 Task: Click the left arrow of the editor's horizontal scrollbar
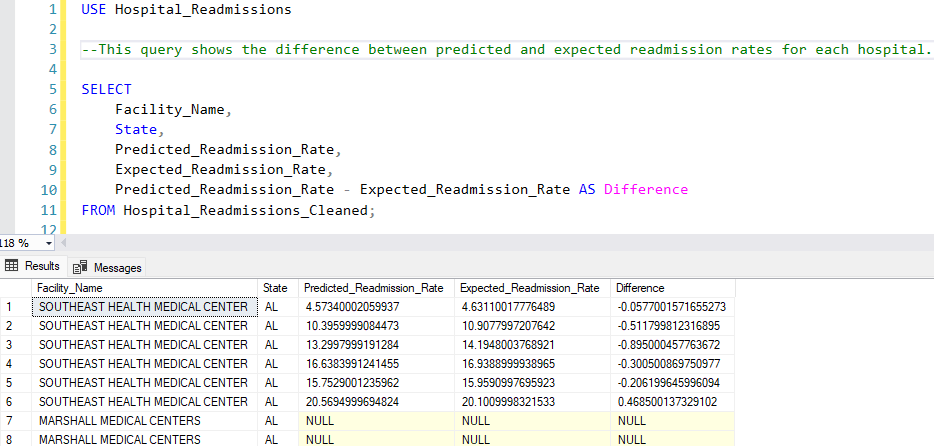[x=63, y=243]
